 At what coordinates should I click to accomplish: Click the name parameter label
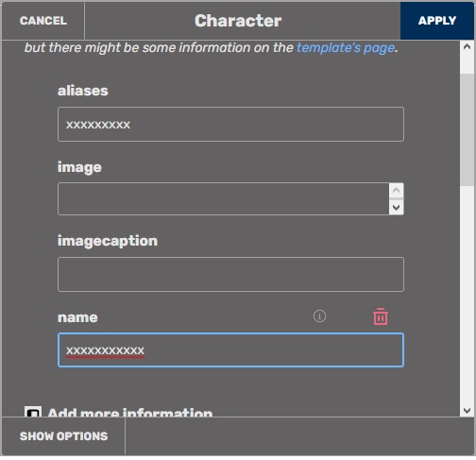[x=77, y=317]
